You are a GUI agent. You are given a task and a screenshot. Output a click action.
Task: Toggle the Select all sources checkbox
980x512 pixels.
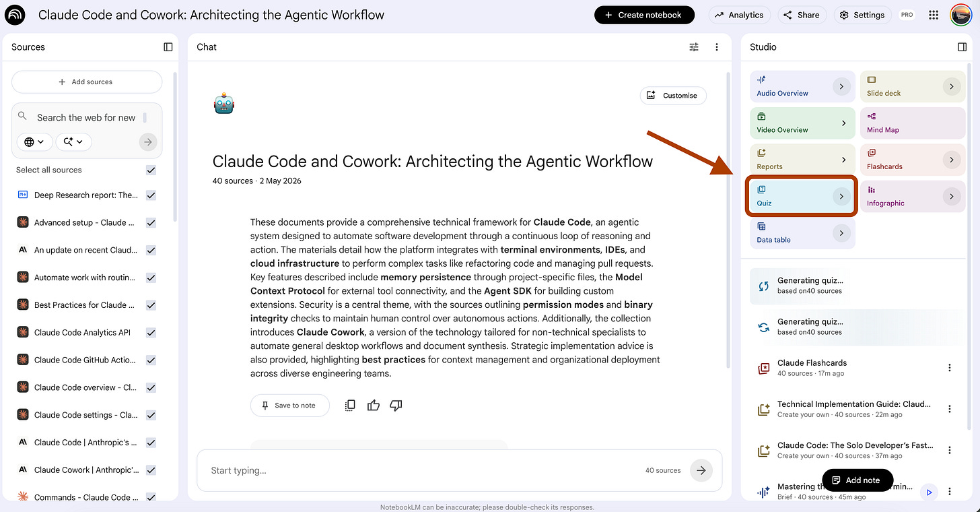click(151, 170)
